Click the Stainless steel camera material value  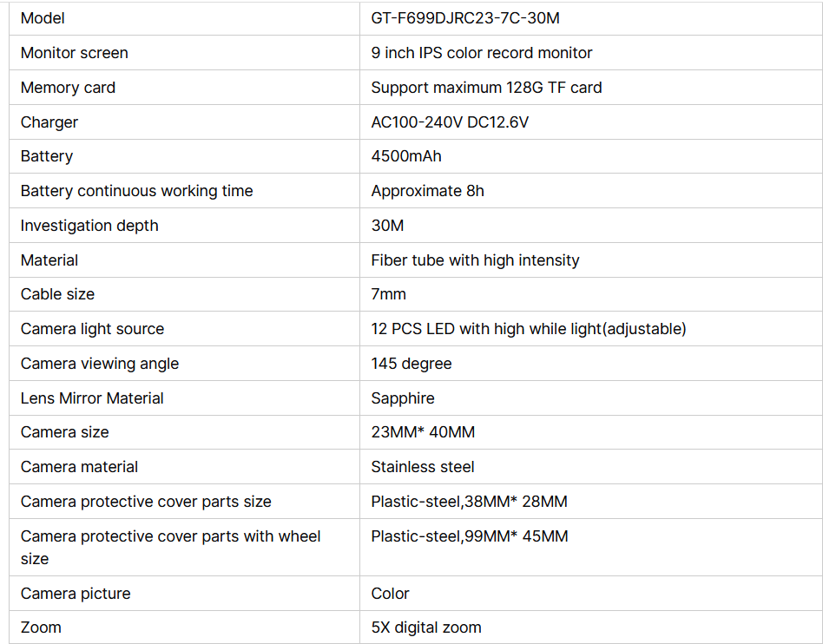click(x=423, y=467)
